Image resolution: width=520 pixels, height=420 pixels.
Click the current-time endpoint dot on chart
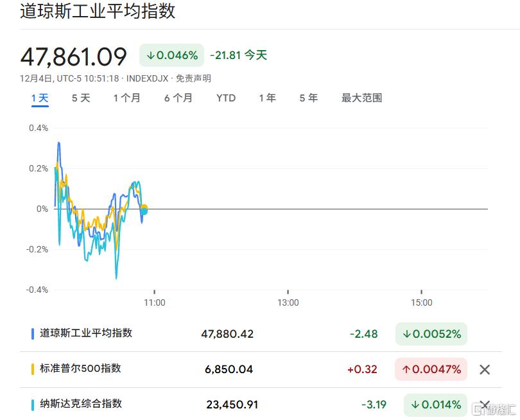click(144, 209)
